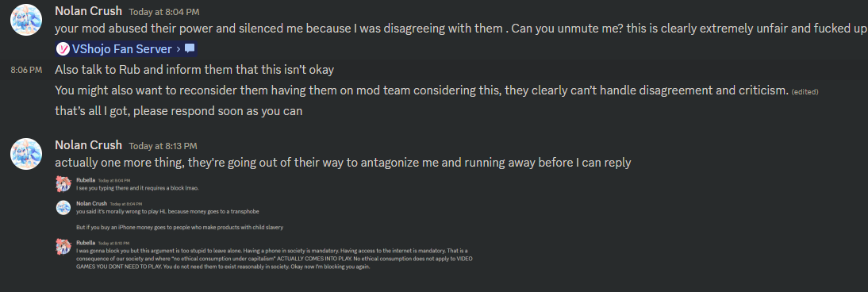Open the VShojo Fan Server channel link
The height and width of the screenshot is (292, 868).
pos(125,48)
